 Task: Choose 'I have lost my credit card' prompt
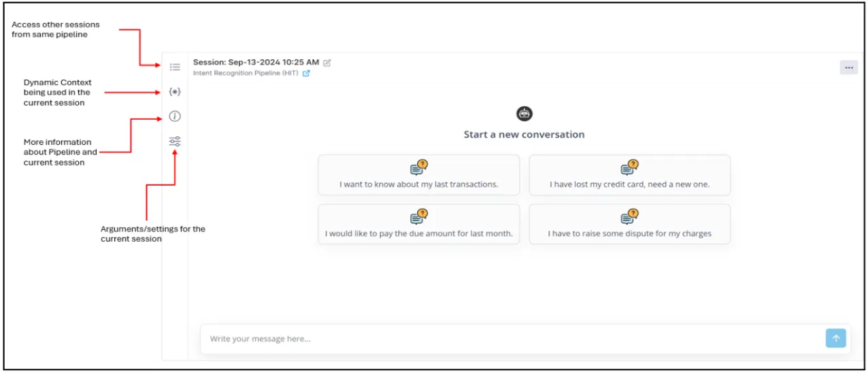(630, 175)
